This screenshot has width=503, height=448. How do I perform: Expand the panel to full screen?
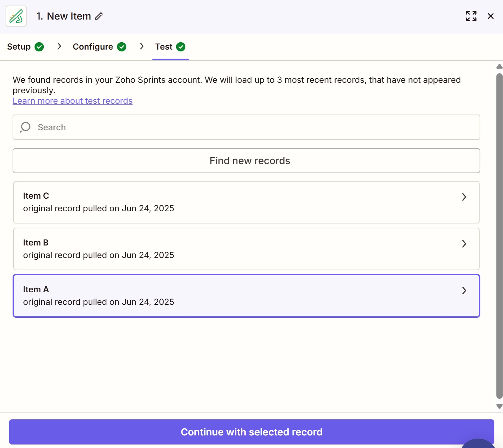click(471, 16)
